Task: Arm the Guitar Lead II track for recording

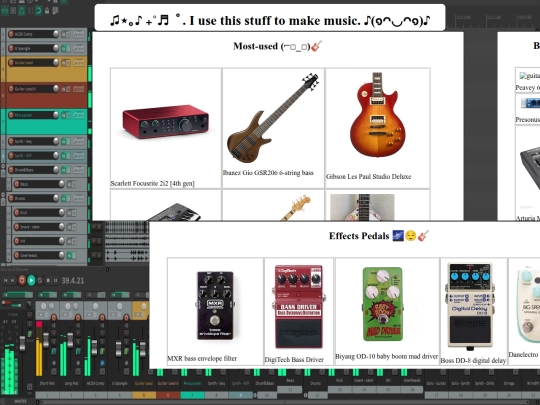Action: (x=11, y=89)
